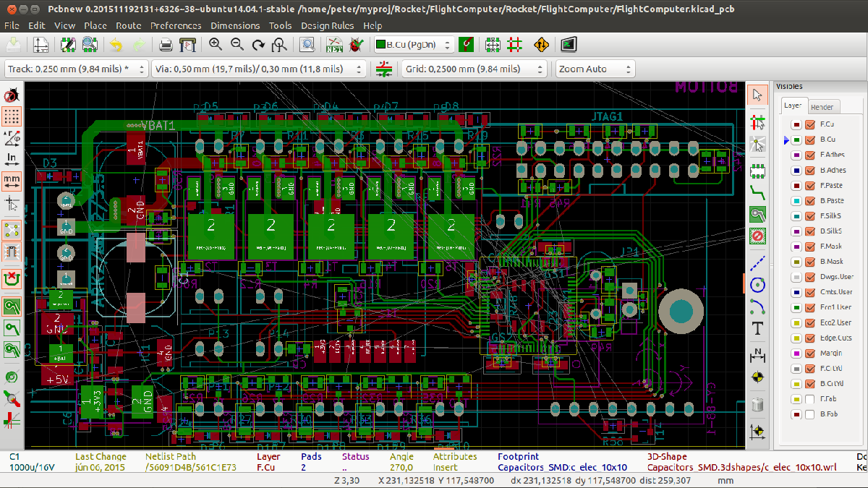Open the Scripting Console icon
This screenshot has height=488, width=868.
[569, 45]
